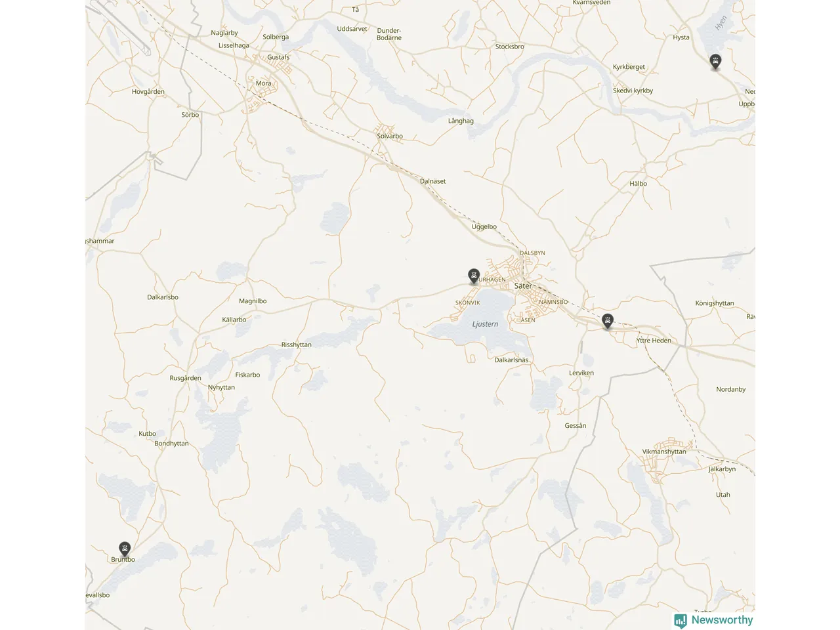
Task: Click the Magnilbo village label
Action: coord(253,301)
